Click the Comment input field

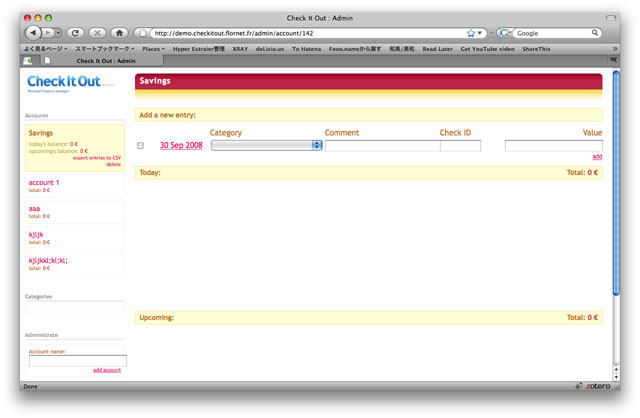point(382,146)
